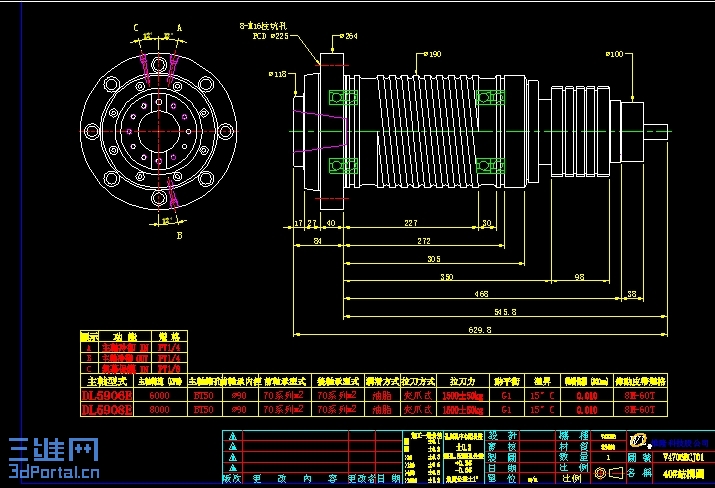Click the ø264 flange diameter label
Image resolution: width=715 pixels, height=488 pixels.
[348, 36]
